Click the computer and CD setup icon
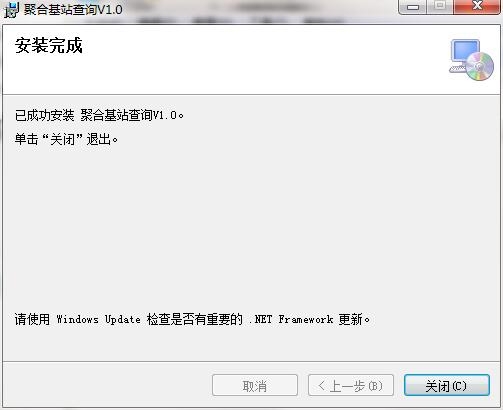Screen dimensions: 503x410 471,60
